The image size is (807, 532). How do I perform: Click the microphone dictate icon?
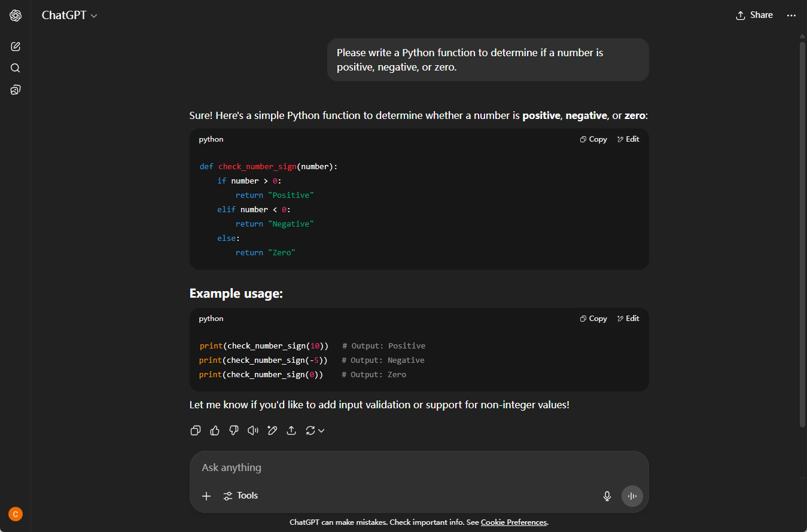pyautogui.click(x=607, y=496)
